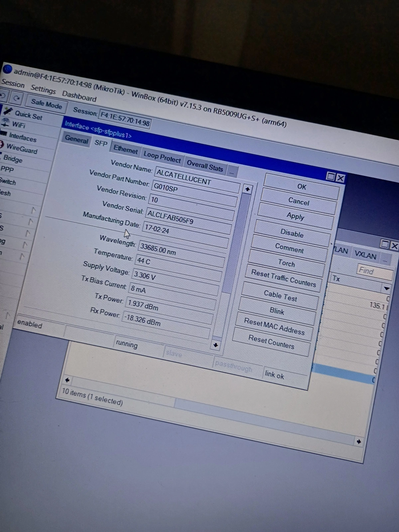Image resolution: width=399 pixels, height=532 pixels.
Task: Click the Quick Set wrench icon
Action: pos(8,111)
